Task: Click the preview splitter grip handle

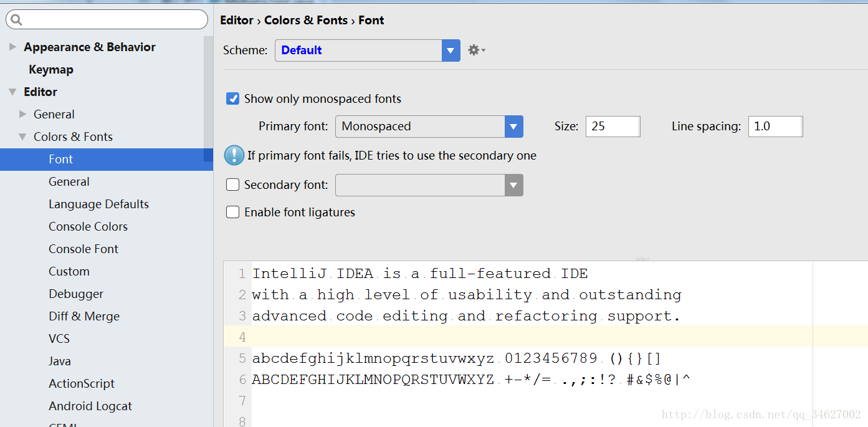Action: point(642,258)
